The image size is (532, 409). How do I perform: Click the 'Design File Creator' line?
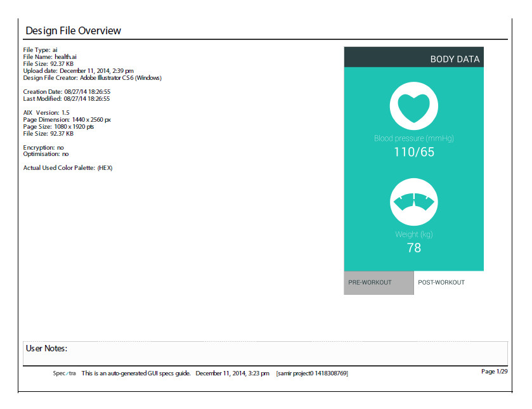click(x=93, y=78)
